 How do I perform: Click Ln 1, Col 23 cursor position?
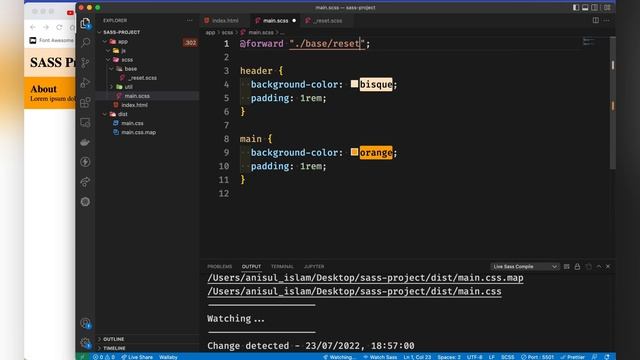click(x=417, y=357)
